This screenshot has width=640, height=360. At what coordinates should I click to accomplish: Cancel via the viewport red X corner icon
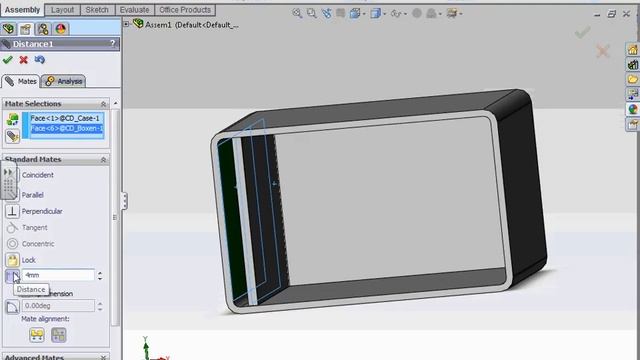(603, 51)
